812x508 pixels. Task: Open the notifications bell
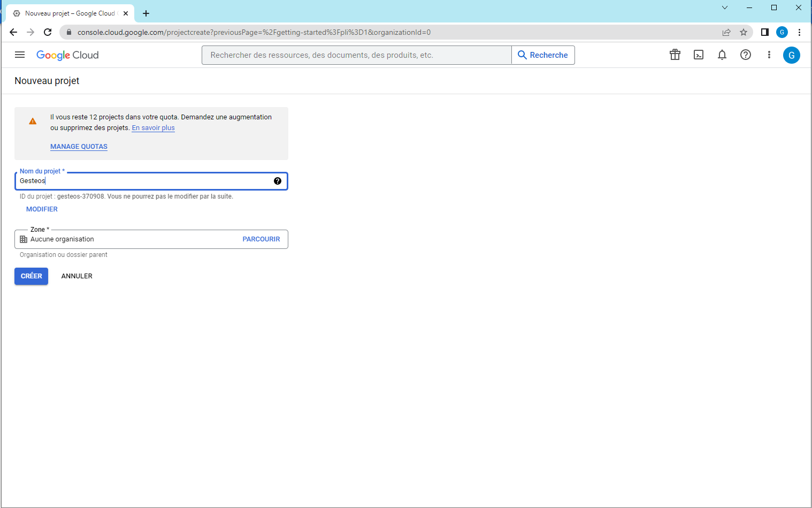click(x=722, y=55)
